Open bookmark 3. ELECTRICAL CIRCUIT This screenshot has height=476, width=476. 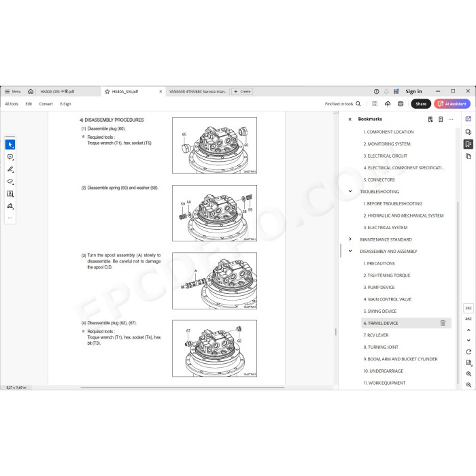pyautogui.click(x=386, y=156)
